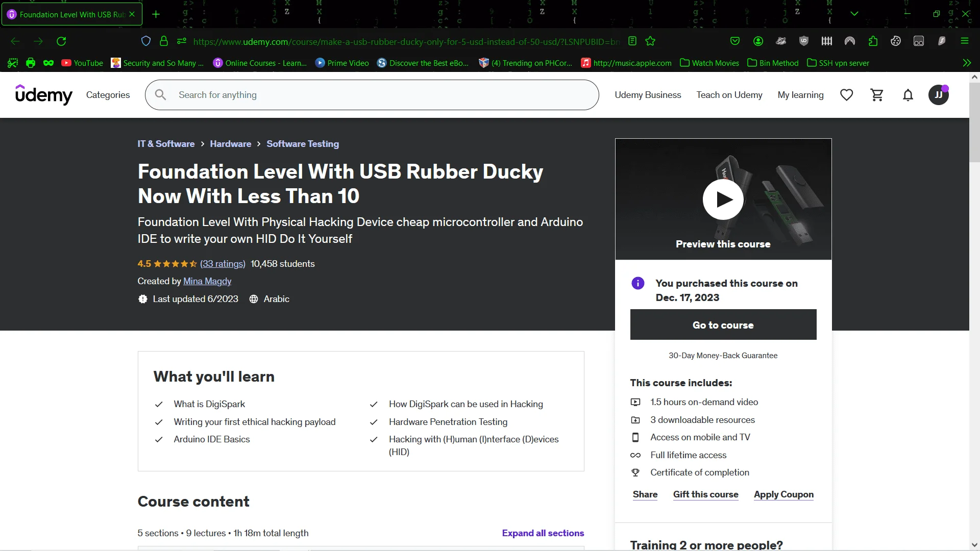Open the YouTube bookmark

pos(82,63)
